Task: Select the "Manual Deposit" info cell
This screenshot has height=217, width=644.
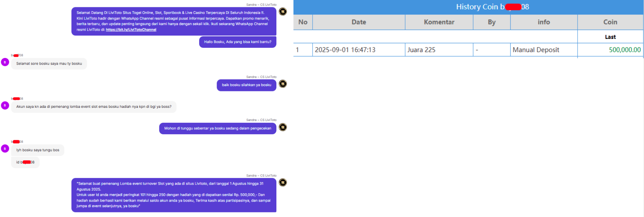Action: [544, 50]
